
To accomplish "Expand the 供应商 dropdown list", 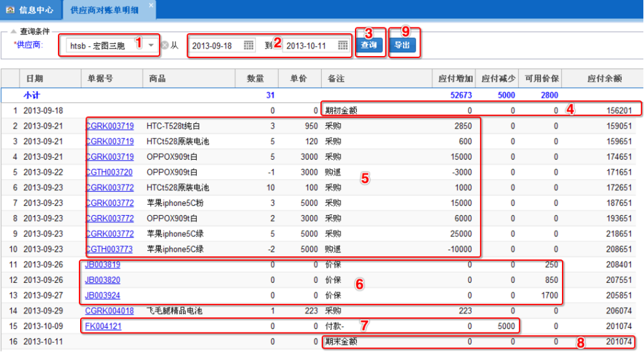I will pyautogui.click(x=151, y=46).
